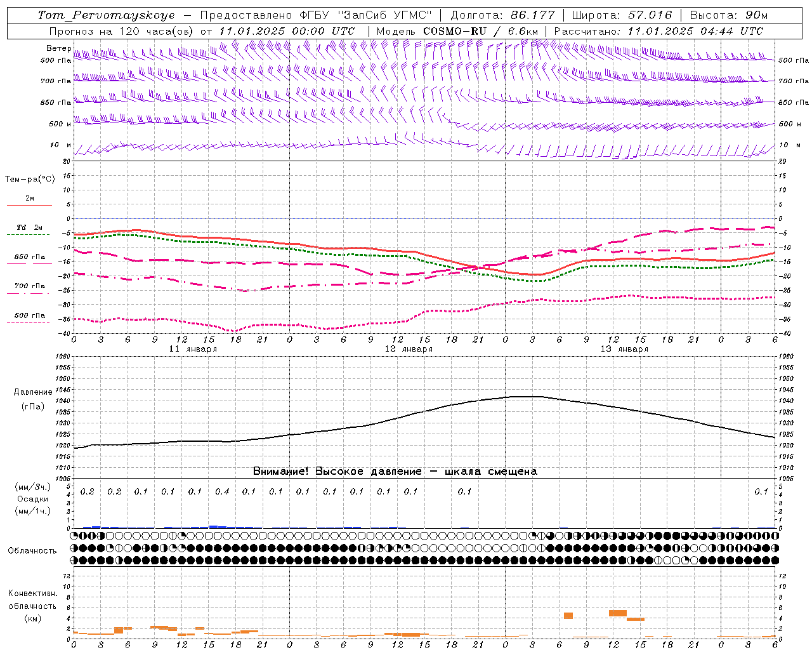The image size is (812, 650).
Task: Click the (км) unit label under облачность
Action: (32, 618)
